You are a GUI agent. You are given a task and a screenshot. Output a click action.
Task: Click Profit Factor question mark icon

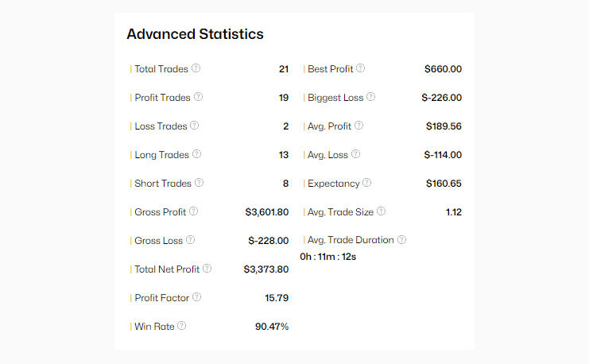[197, 297]
